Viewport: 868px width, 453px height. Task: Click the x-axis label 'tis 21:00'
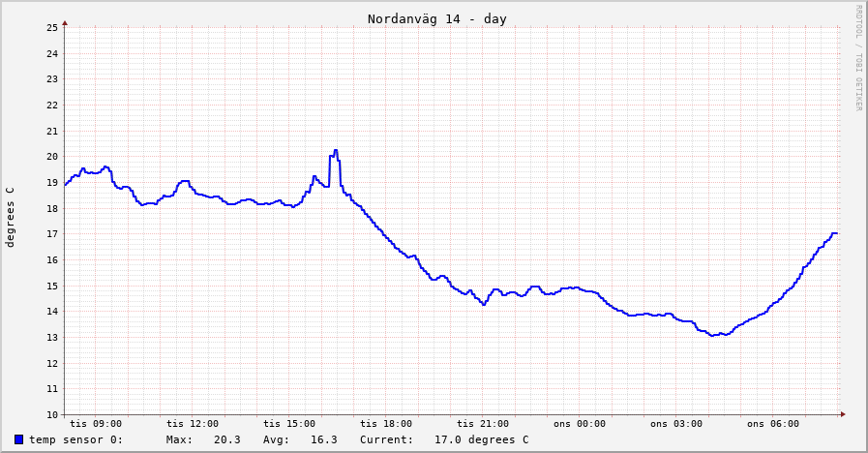483,424
